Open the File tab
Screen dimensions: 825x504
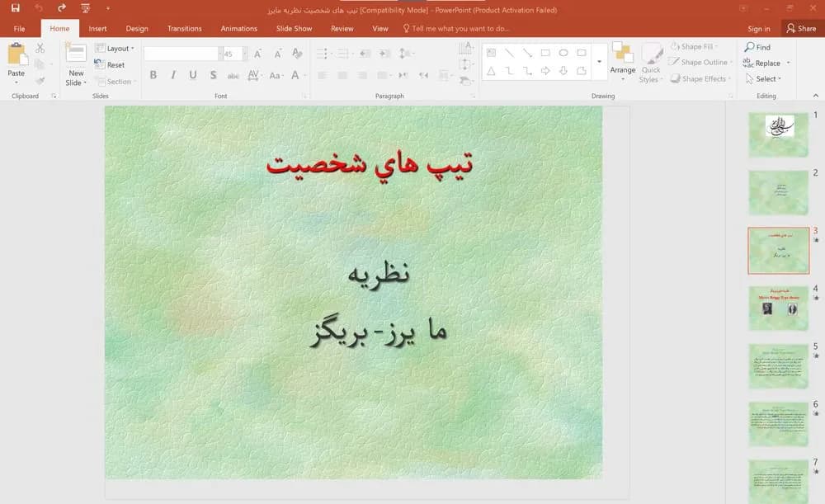point(20,28)
